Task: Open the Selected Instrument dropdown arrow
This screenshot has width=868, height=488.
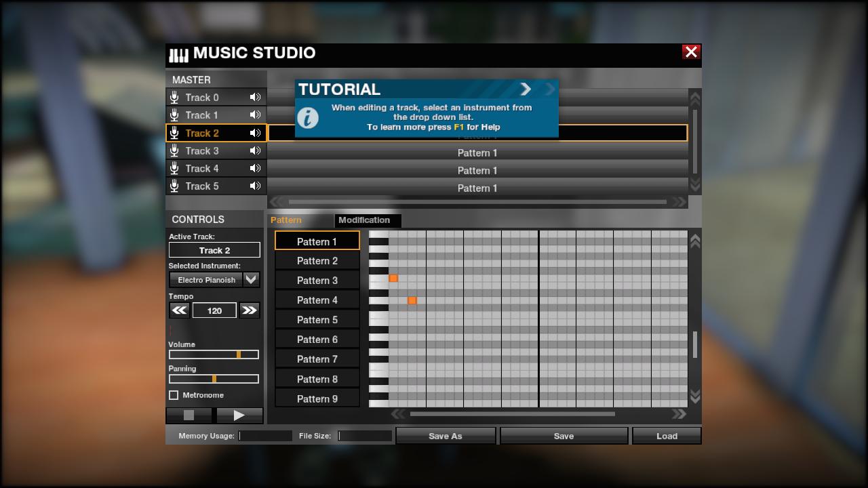Action: [x=252, y=279]
